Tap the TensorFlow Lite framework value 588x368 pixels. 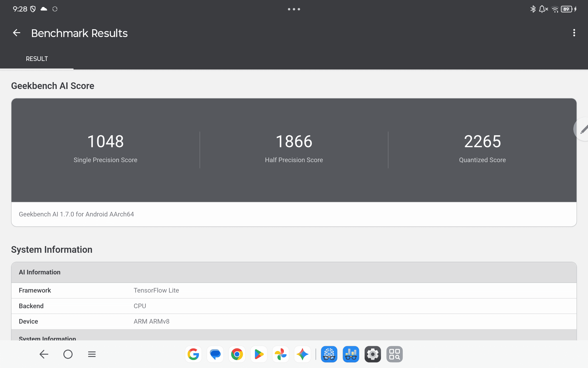(156, 290)
